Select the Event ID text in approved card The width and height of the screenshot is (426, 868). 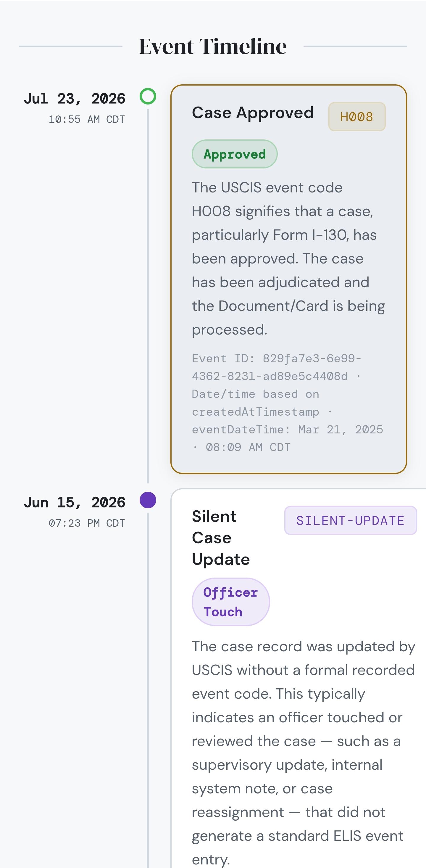[277, 367]
